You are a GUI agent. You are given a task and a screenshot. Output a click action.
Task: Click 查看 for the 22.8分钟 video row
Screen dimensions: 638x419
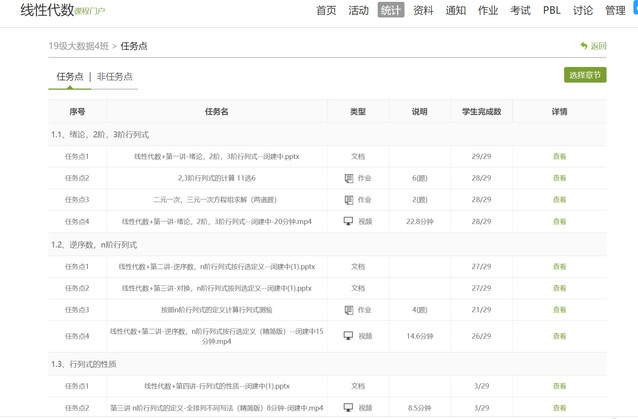pos(559,221)
